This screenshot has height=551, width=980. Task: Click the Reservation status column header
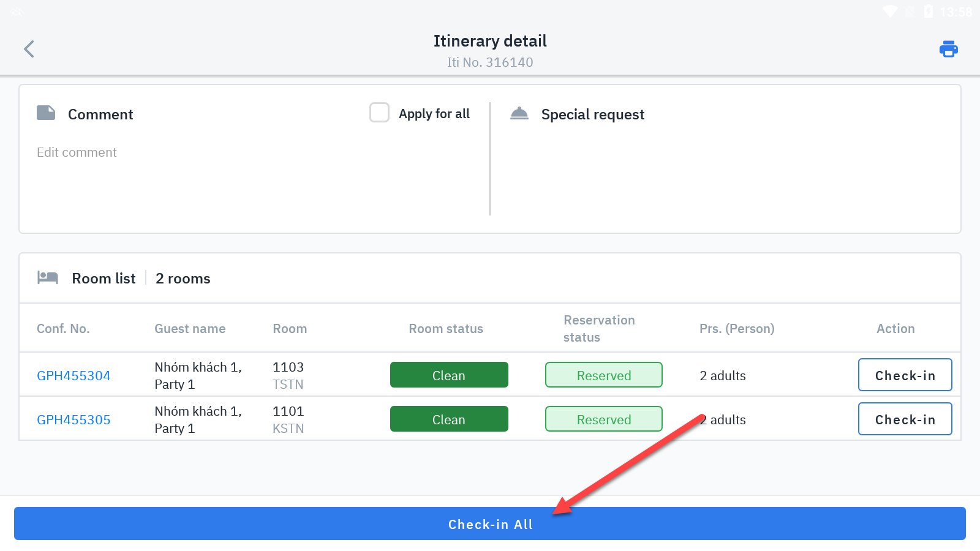pyautogui.click(x=599, y=329)
